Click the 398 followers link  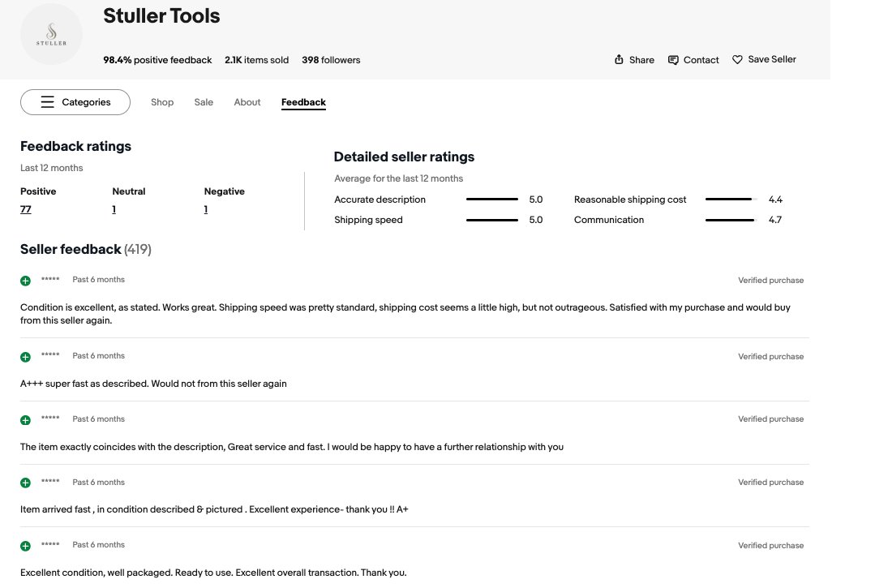[x=331, y=59]
